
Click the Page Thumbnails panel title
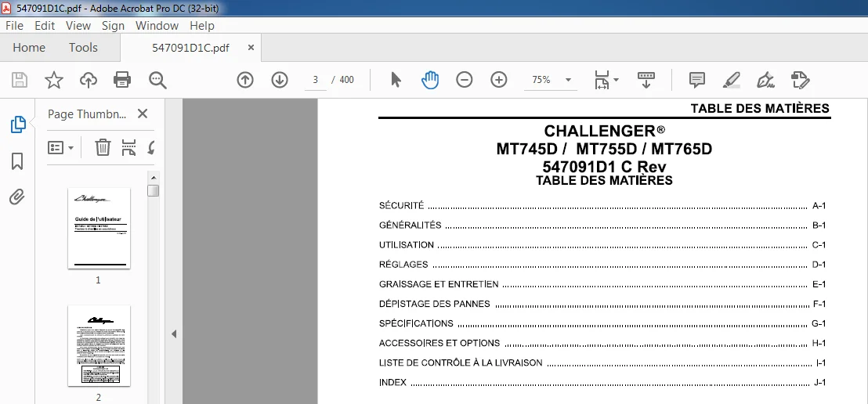[88, 114]
